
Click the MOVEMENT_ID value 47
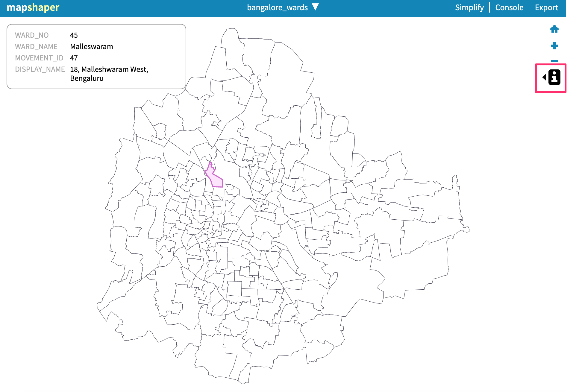[x=74, y=58]
